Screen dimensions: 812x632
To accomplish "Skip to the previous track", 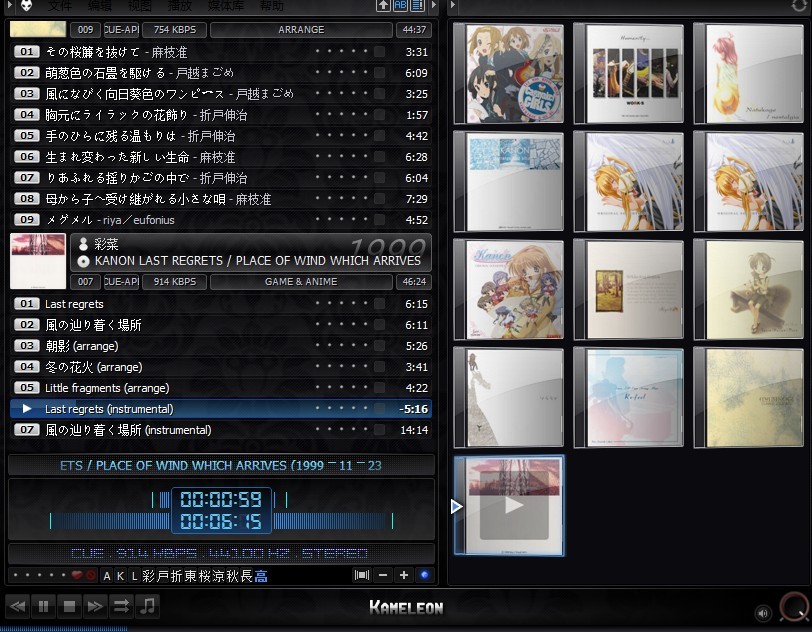I will coord(18,607).
